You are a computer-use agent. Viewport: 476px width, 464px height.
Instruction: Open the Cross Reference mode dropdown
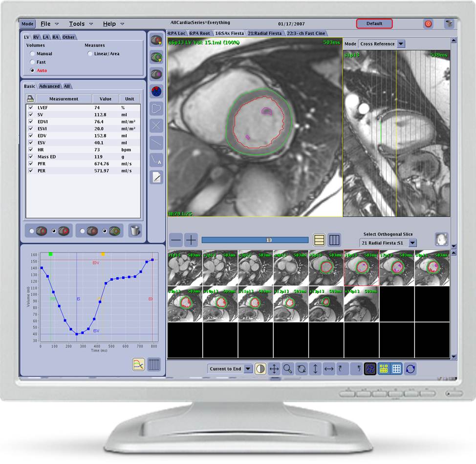point(401,43)
